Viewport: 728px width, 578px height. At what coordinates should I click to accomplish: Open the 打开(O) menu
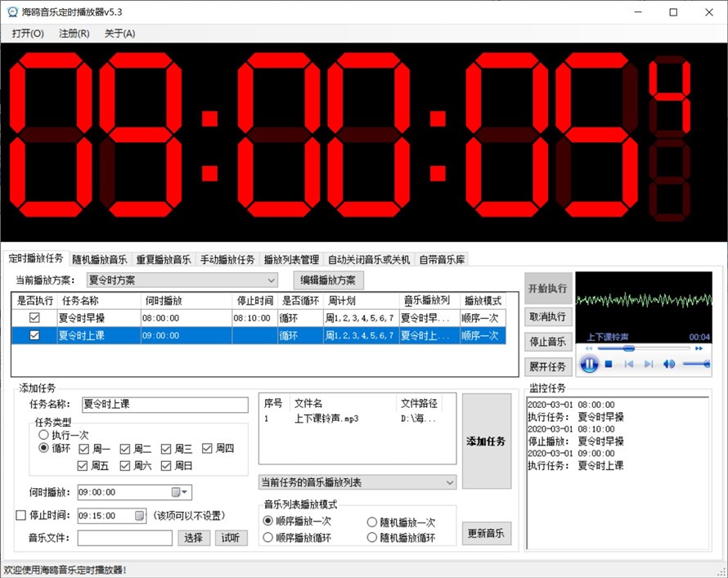click(x=28, y=34)
